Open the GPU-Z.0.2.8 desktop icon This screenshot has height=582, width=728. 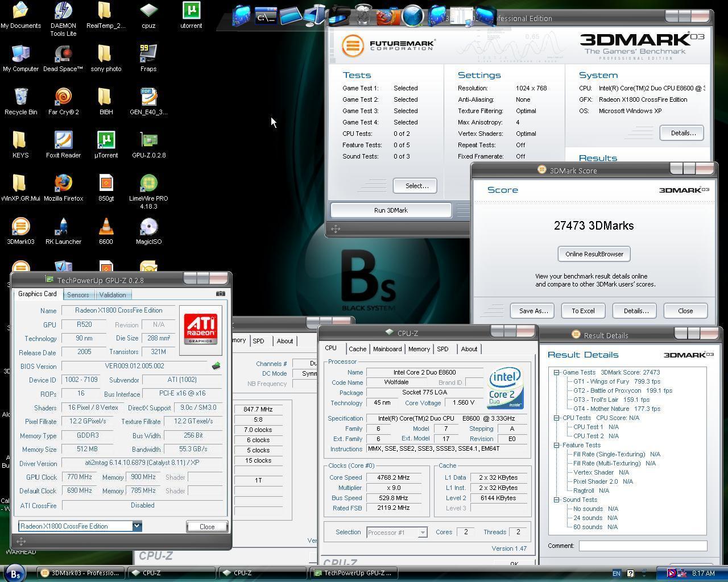point(148,145)
